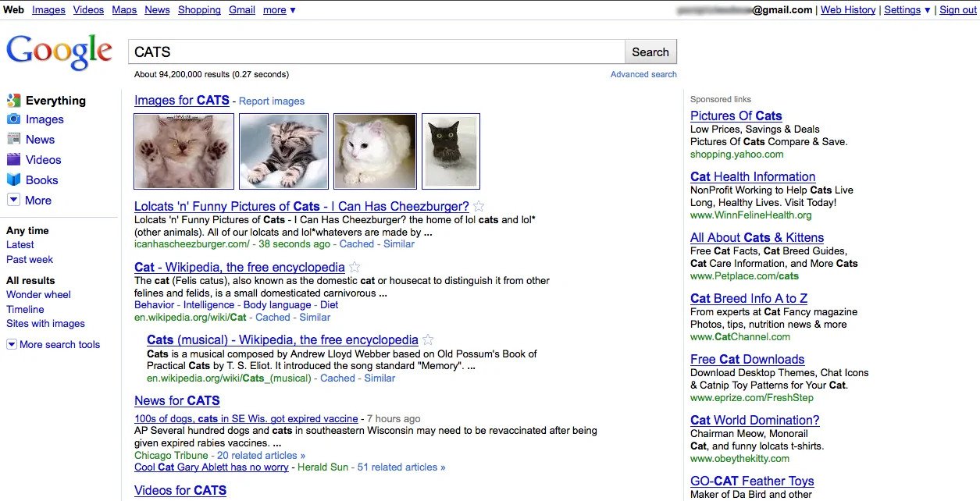Expand More search tools
980x501 pixels.
tap(12, 344)
